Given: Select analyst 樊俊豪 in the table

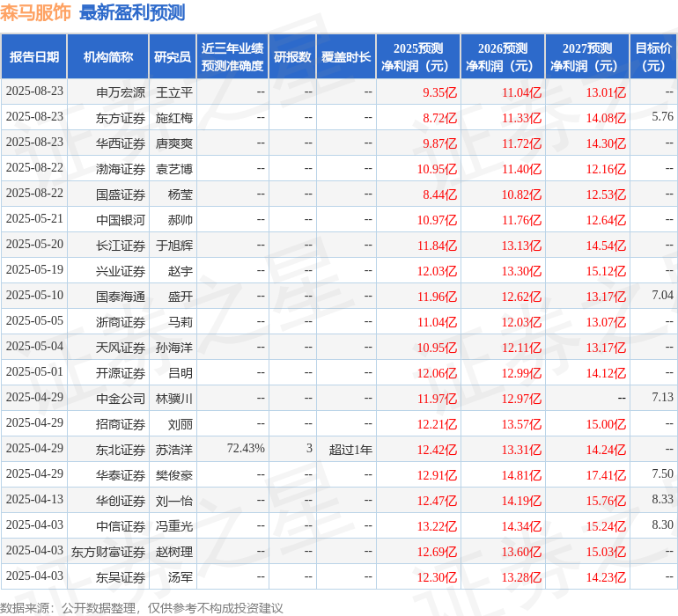Looking at the screenshot, I should (x=174, y=475).
